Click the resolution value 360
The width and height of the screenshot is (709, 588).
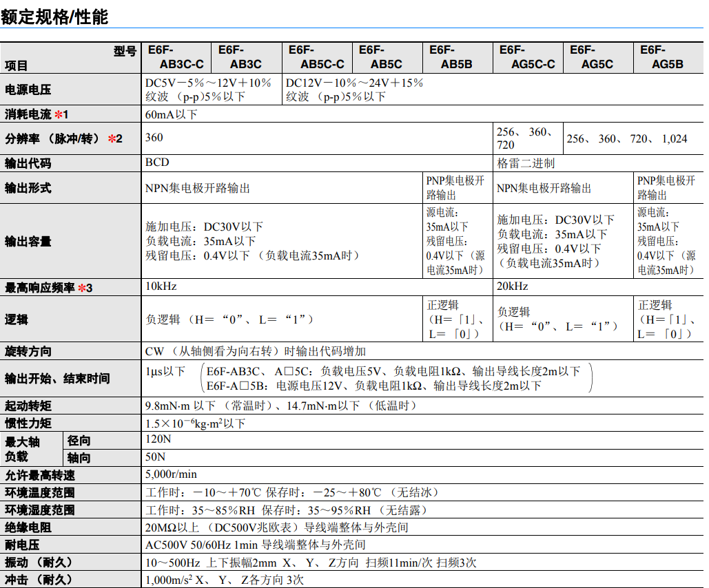[x=154, y=138]
